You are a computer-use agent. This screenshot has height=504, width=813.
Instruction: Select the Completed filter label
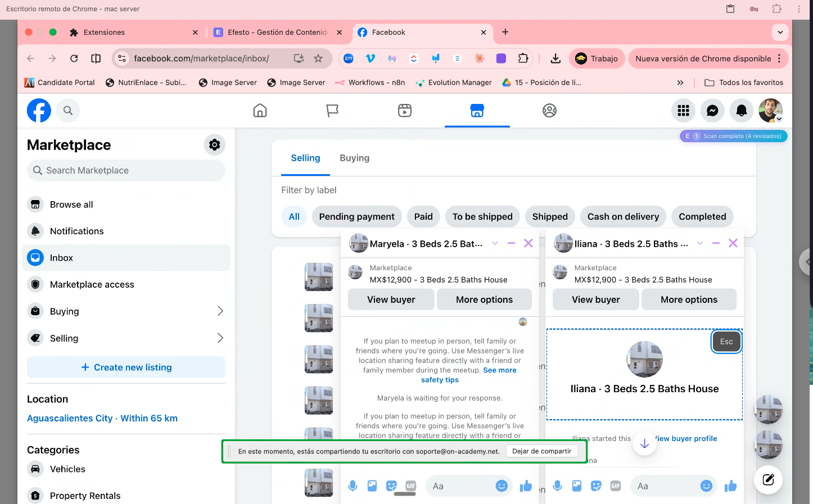(702, 216)
